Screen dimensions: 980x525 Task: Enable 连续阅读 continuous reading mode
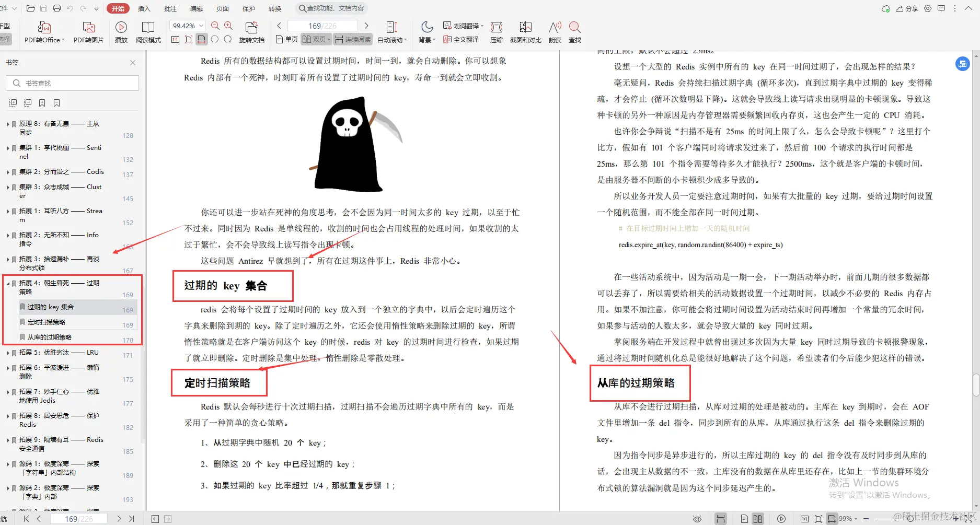pyautogui.click(x=352, y=39)
